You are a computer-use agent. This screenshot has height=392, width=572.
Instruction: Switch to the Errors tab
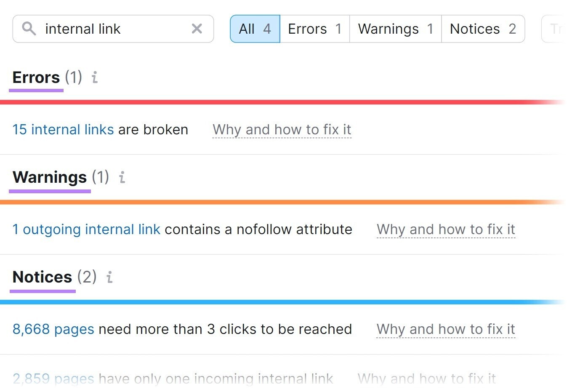click(314, 29)
